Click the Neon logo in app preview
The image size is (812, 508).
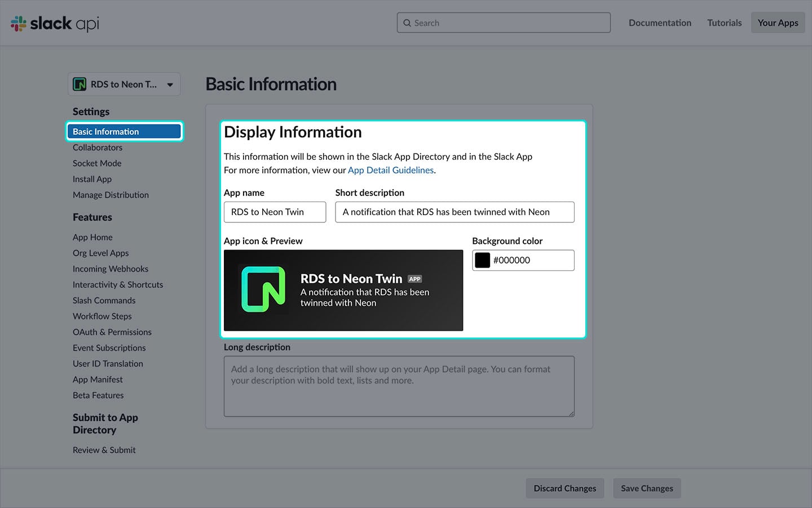click(263, 290)
